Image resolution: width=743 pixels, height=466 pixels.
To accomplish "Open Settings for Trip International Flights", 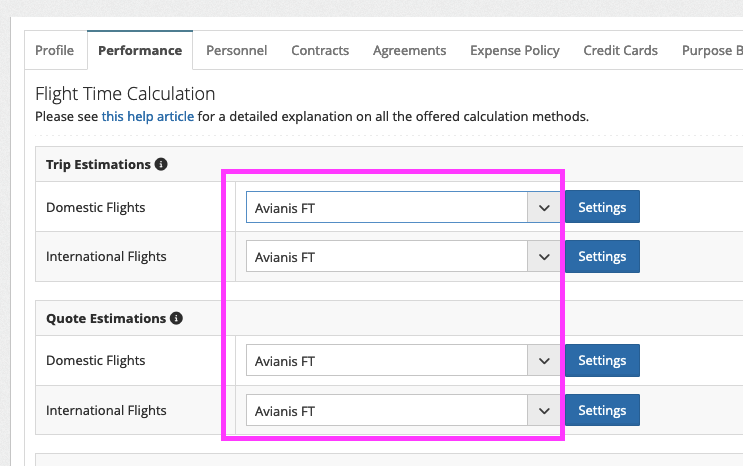I will [602, 256].
